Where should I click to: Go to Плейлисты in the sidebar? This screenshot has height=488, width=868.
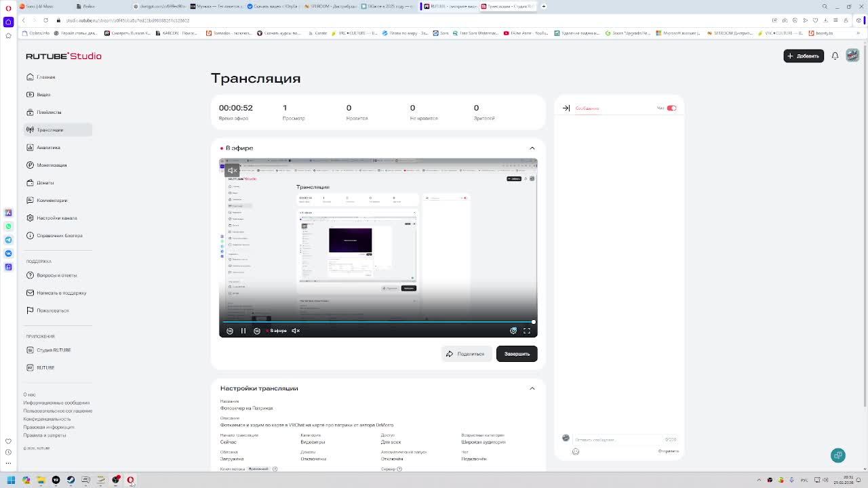point(58,112)
